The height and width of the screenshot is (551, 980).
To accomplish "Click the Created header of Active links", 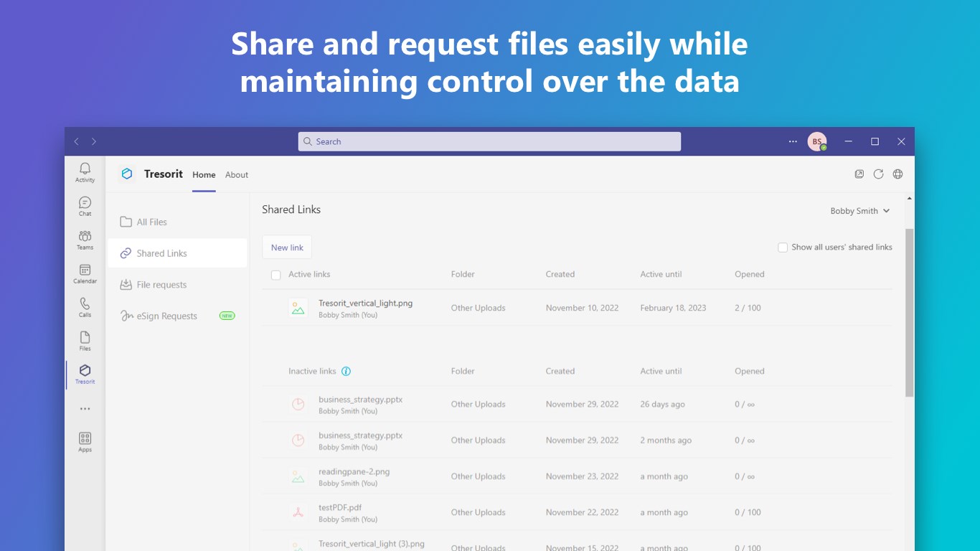I will pyautogui.click(x=560, y=274).
